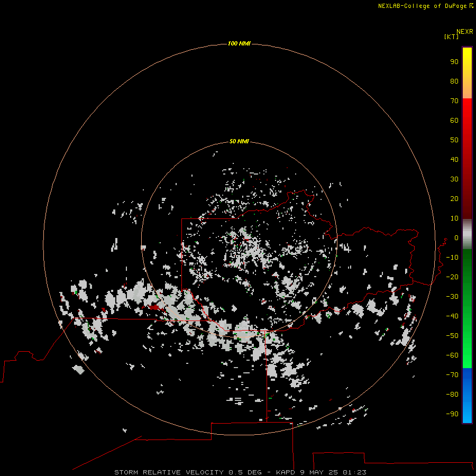
Task: Click the 80 value on the velocity scale
Action: tap(454, 81)
